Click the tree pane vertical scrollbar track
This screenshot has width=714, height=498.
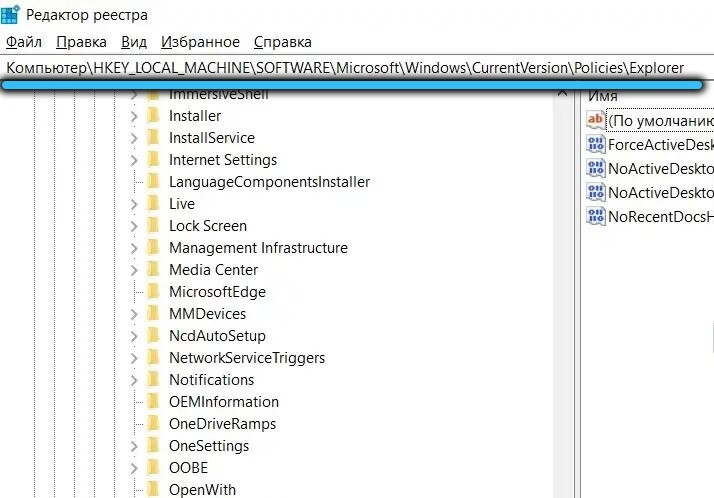click(x=563, y=296)
